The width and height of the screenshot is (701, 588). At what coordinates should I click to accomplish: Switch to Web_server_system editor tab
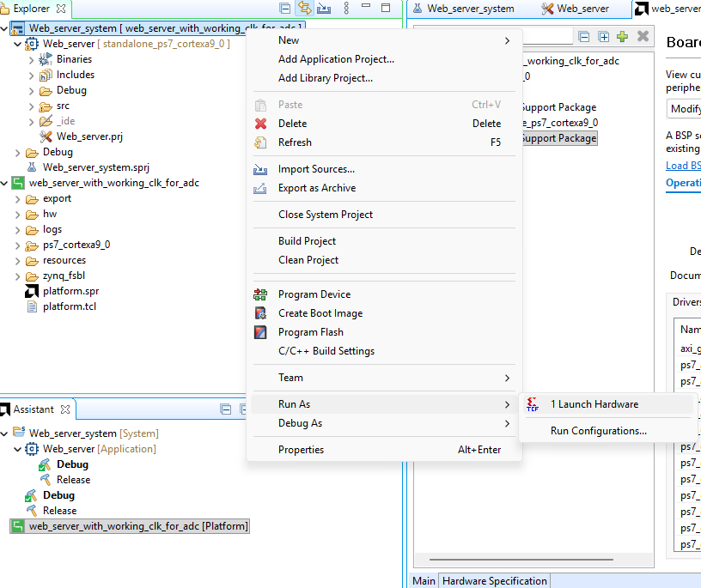(470, 9)
